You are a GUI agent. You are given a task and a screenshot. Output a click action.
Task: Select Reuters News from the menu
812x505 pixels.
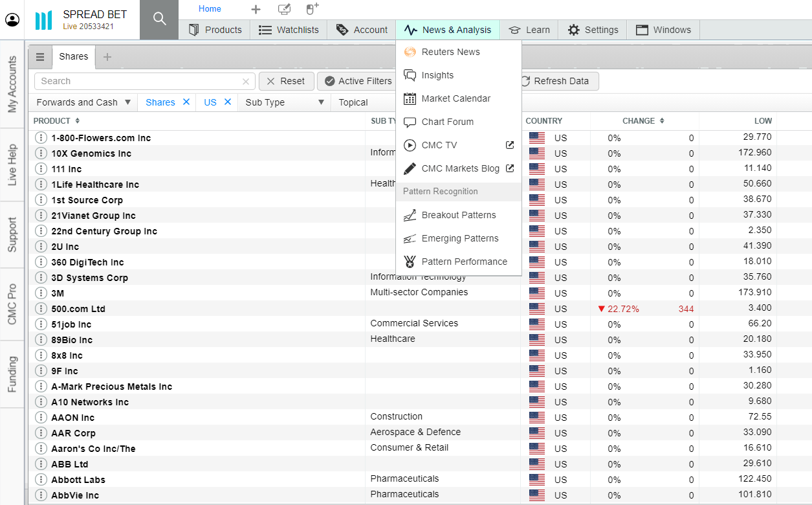tap(458, 52)
